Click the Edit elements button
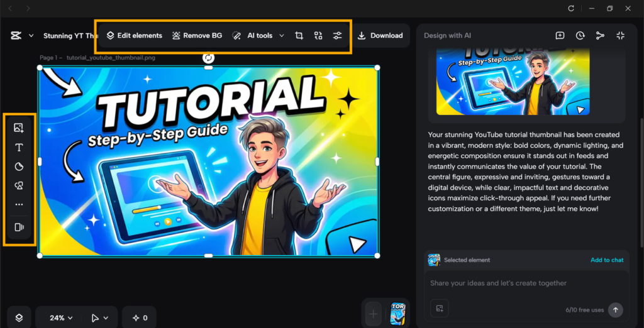Screen dimensions: 644x328 click(x=135, y=36)
